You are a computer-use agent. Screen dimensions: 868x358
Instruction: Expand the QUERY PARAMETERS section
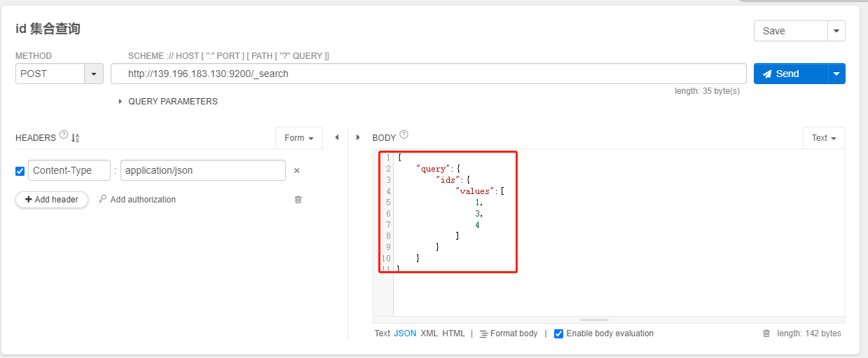(x=167, y=102)
